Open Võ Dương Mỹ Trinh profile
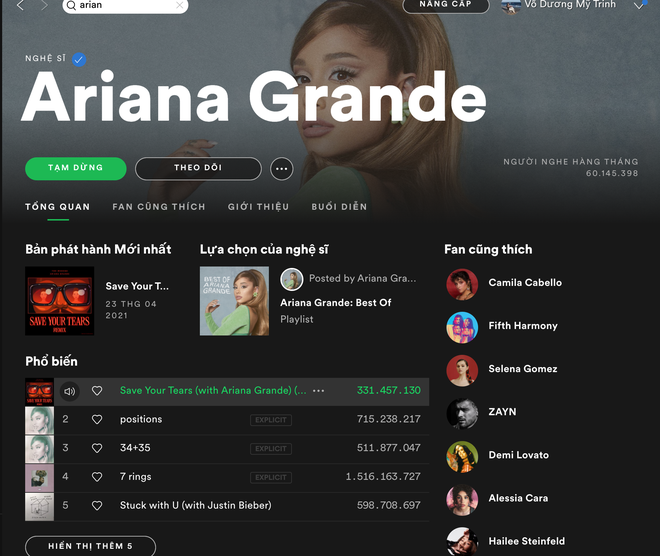The image size is (660, 556). point(570,5)
